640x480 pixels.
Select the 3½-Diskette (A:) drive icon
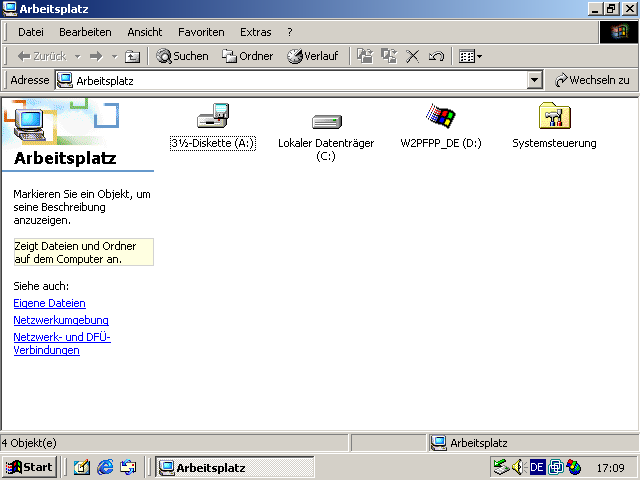coord(213,116)
